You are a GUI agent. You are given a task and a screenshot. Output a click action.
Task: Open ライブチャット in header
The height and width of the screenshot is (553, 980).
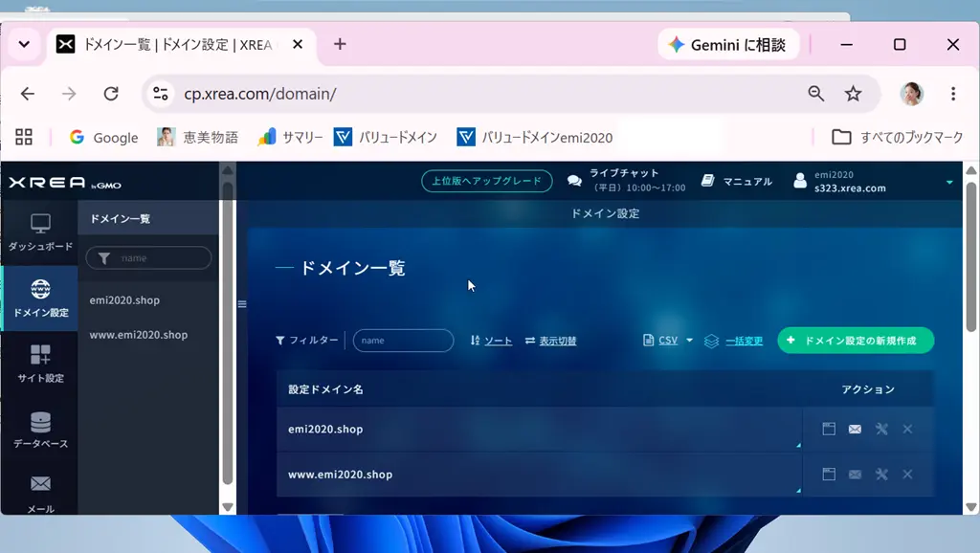[626, 180]
